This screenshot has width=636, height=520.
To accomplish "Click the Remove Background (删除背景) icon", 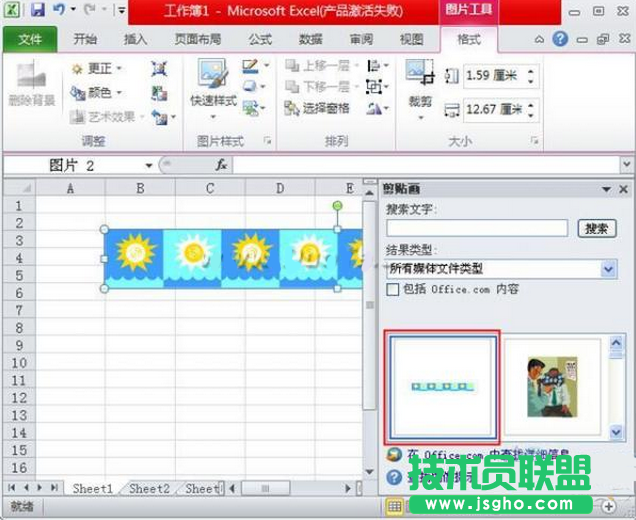I will pos(31,76).
